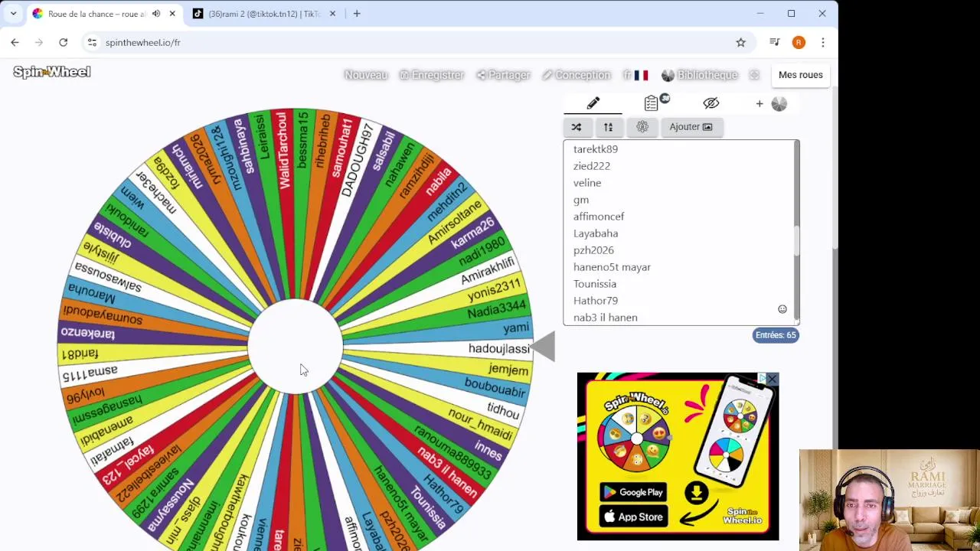Viewport: 980px width, 551px height.
Task: Open a new browser tab
Action: pyautogui.click(x=357, y=14)
